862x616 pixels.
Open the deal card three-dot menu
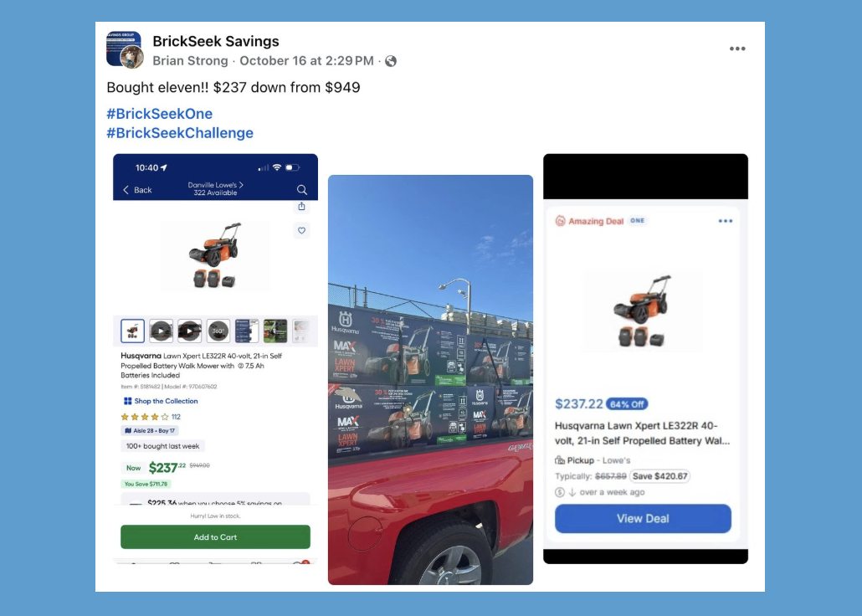pyautogui.click(x=725, y=221)
